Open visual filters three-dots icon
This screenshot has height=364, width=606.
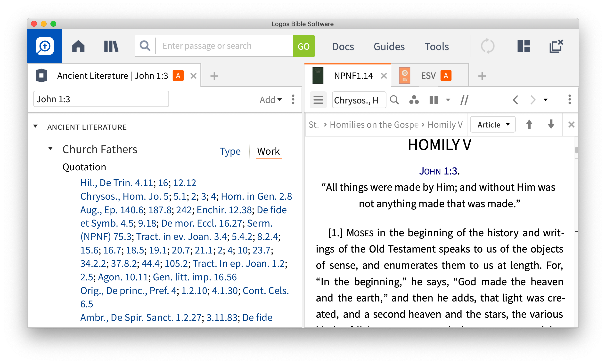tap(414, 100)
